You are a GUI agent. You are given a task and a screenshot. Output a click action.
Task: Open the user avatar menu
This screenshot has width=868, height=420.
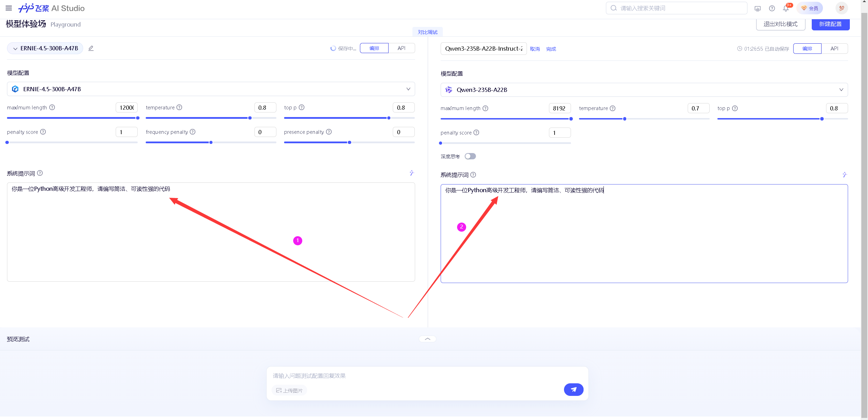[x=841, y=8]
